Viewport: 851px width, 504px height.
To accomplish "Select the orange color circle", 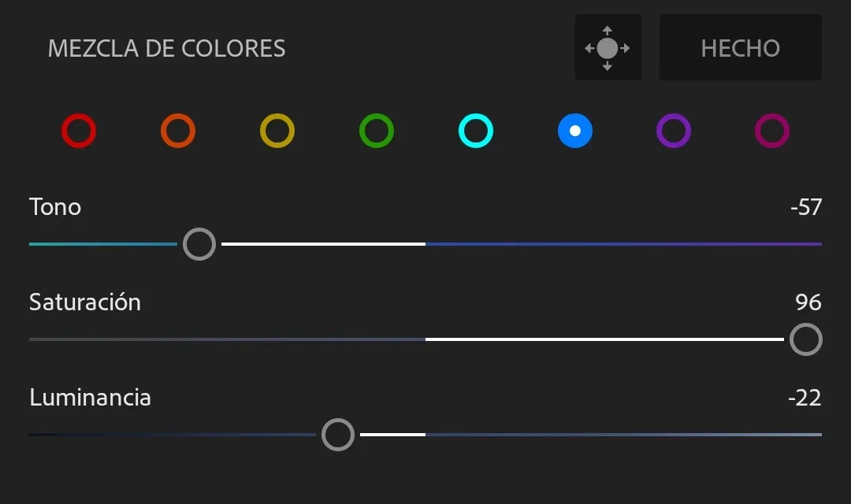I will (x=178, y=131).
